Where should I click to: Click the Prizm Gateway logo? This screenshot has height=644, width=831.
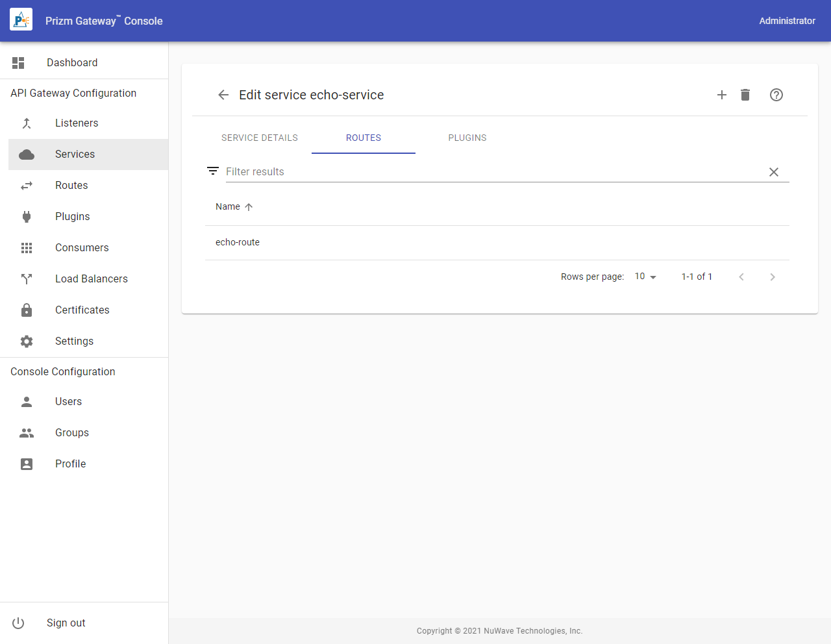[21, 21]
